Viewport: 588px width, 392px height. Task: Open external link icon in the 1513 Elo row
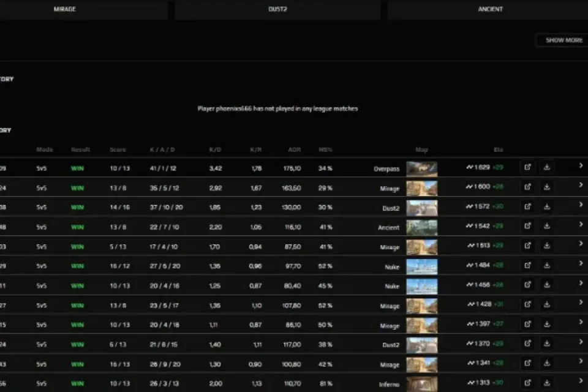[x=527, y=246]
